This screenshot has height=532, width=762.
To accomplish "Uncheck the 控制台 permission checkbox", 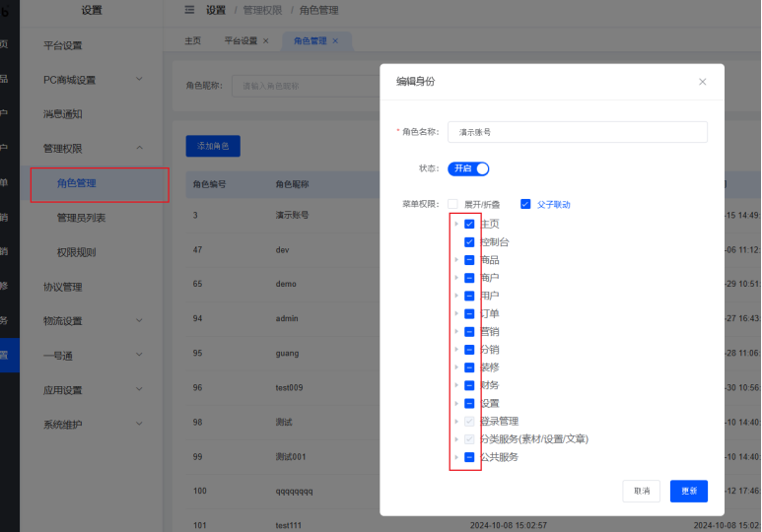I will pyautogui.click(x=469, y=242).
